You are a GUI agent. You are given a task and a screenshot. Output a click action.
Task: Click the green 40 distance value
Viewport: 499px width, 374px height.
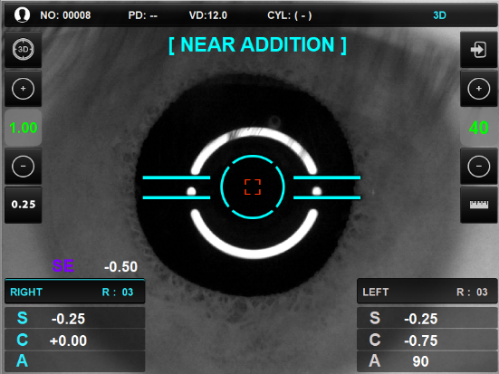[479, 128]
